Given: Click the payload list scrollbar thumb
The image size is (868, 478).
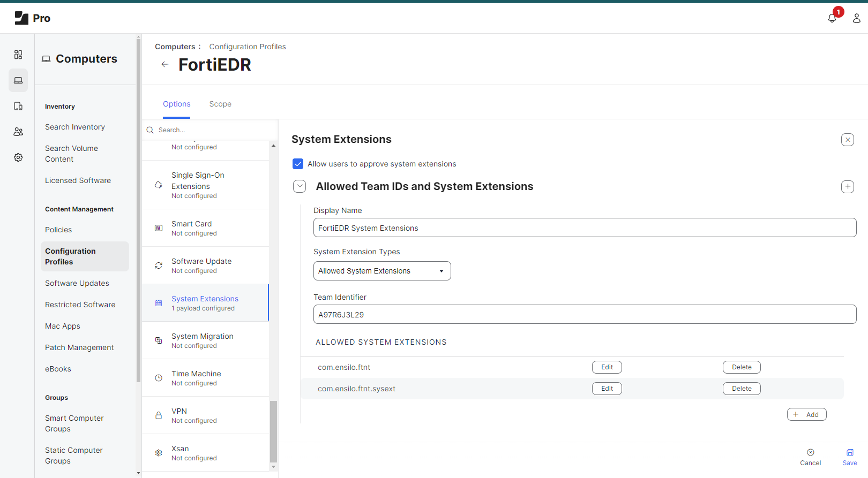Looking at the screenshot, I should 273,431.
